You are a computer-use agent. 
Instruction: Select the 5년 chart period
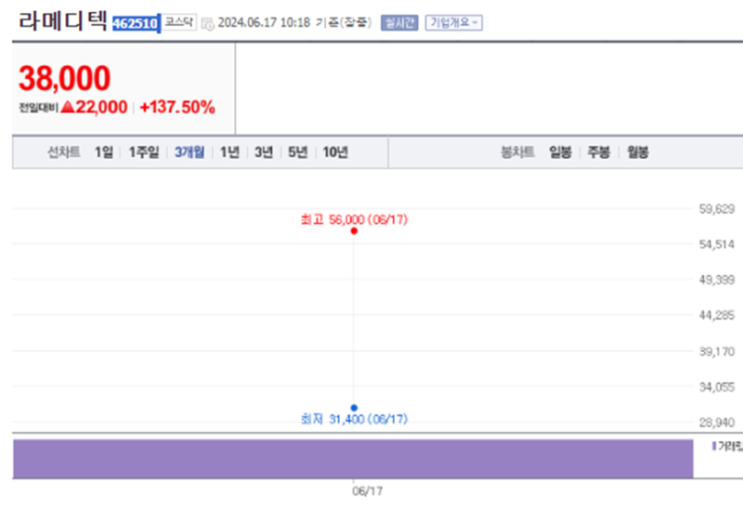pos(298,152)
